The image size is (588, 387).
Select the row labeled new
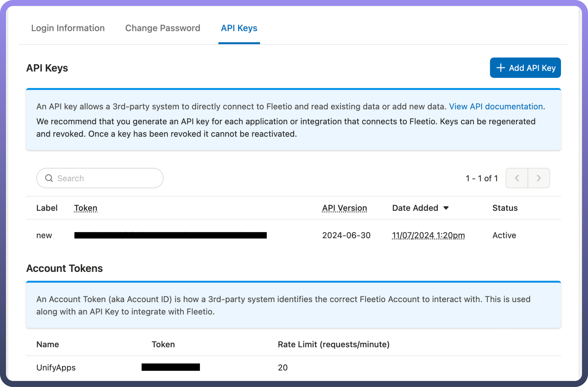point(44,235)
